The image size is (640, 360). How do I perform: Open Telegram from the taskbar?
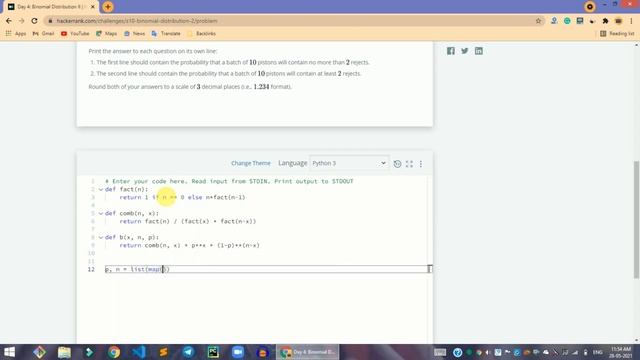pyautogui.click(x=188, y=352)
